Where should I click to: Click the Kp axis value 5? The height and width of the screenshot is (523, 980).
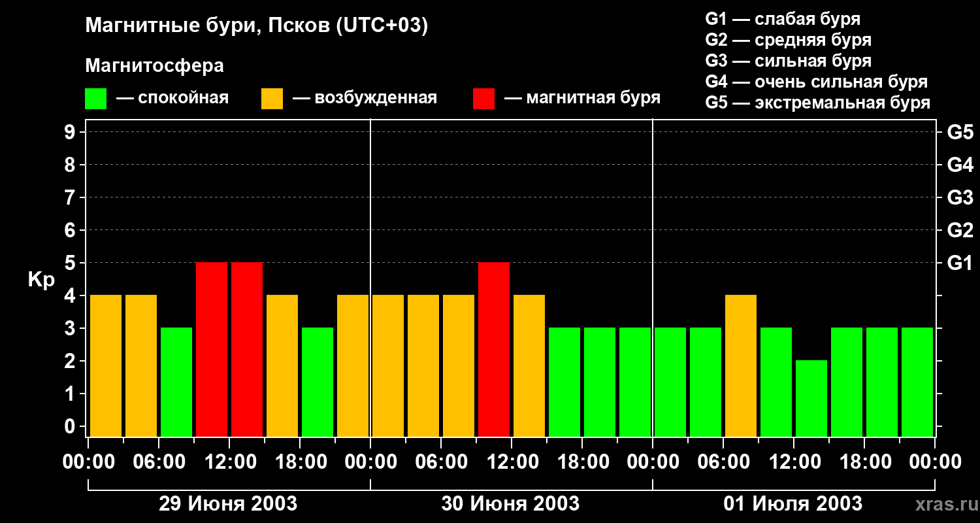[71, 263]
